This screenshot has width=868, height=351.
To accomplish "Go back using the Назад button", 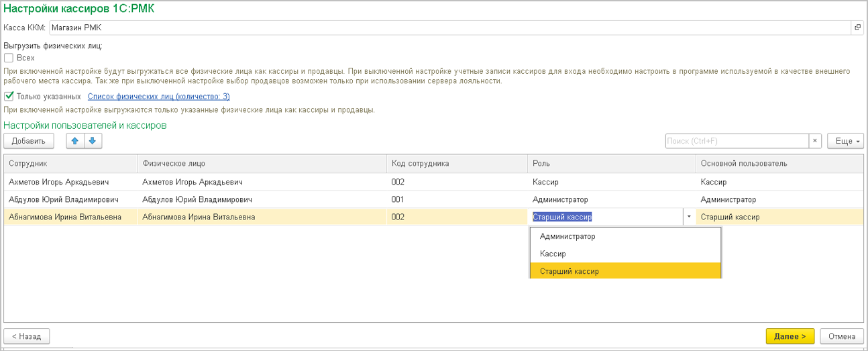I will [x=27, y=336].
